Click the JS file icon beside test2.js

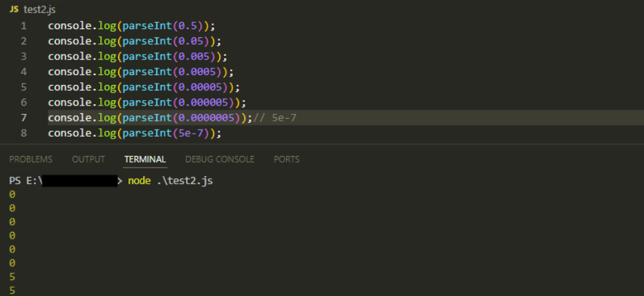tap(14, 10)
